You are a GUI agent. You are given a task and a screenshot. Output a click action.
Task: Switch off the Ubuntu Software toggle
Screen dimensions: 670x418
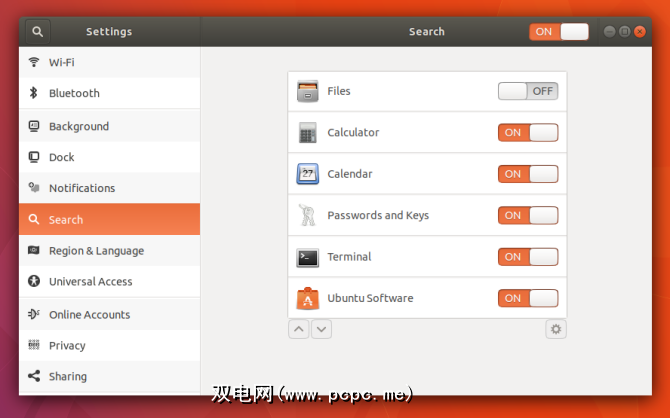click(x=528, y=298)
